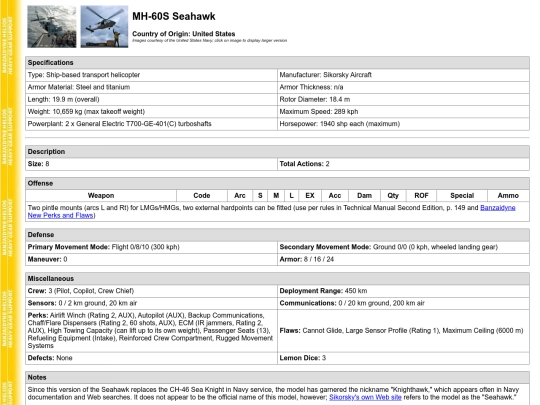540x405 pixels.
Task: Click the Size: 8 cell
Action: (x=151, y=164)
